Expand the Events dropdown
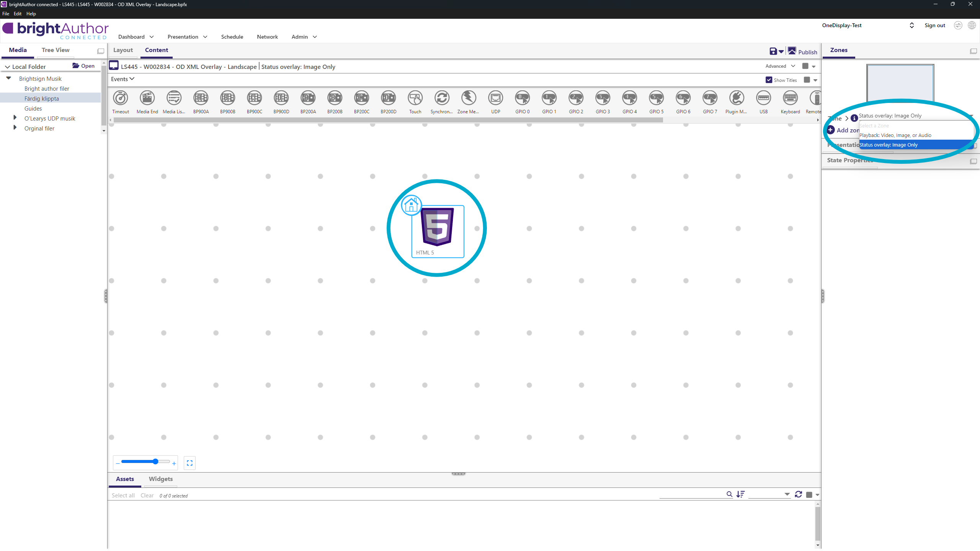Viewport: 980px width, 551px height. pos(122,79)
